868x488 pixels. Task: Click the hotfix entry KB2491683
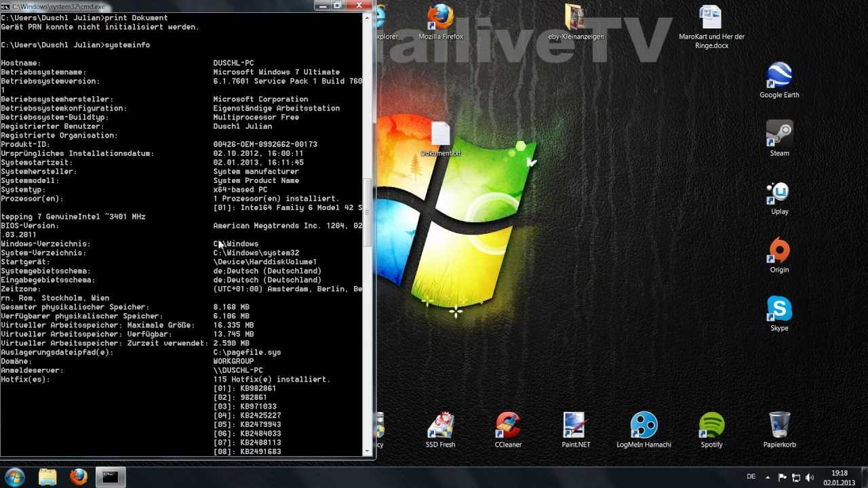coord(260,451)
